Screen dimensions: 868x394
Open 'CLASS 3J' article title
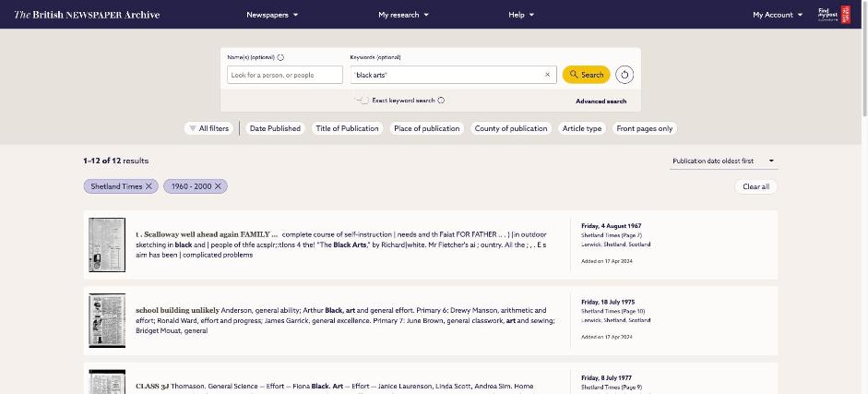pos(153,387)
